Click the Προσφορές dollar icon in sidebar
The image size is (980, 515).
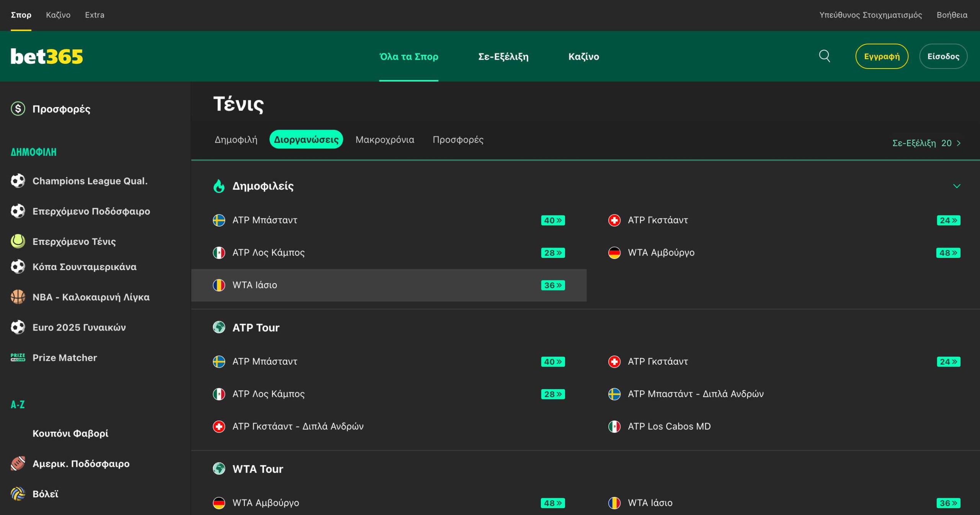[18, 109]
